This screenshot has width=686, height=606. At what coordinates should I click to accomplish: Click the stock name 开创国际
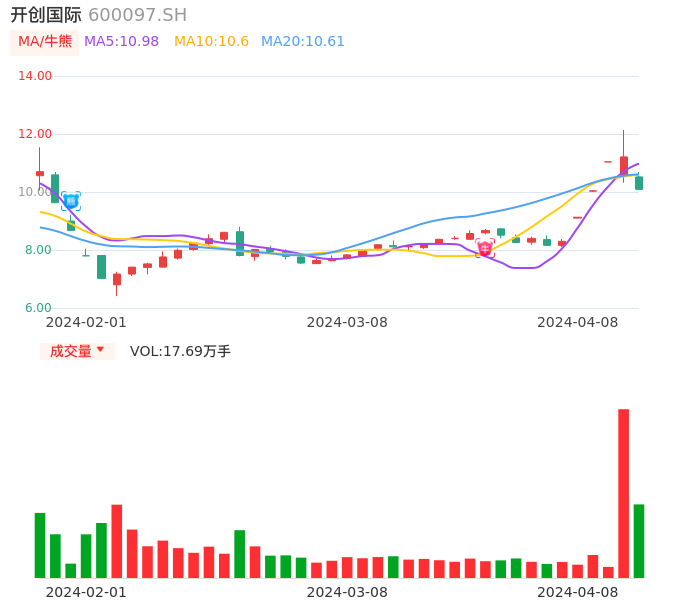coord(46,15)
